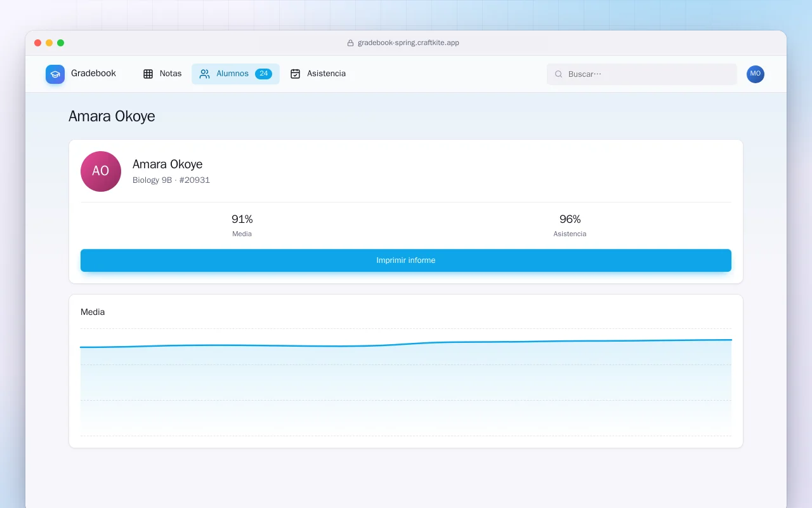The height and width of the screenshot is (508, 812).
Task: Switch to the Asistencia tab
Action: 318,74
